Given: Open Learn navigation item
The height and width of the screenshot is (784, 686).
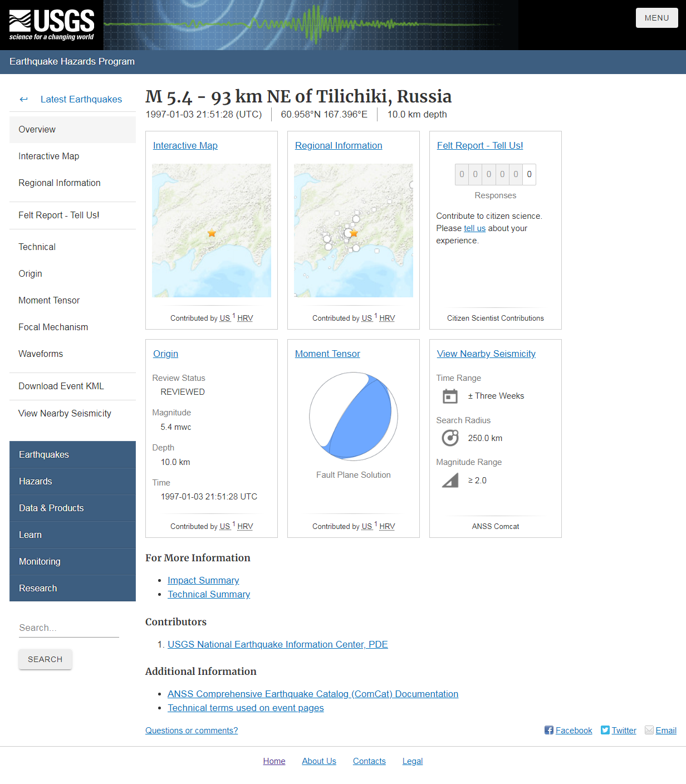Looking at the screenshot, I should (72, 535).
